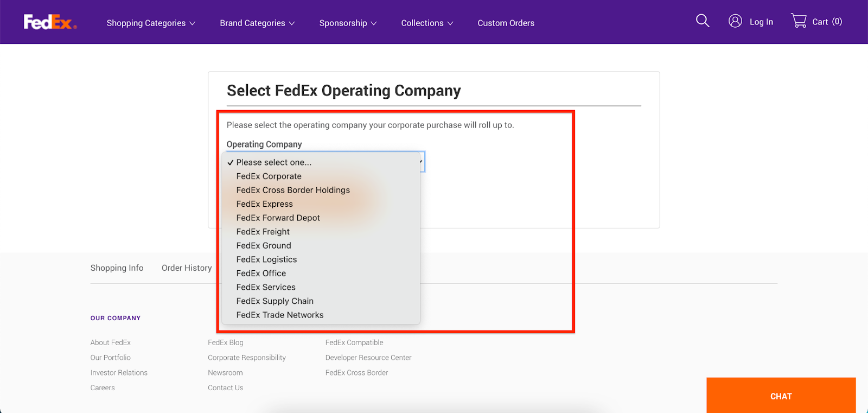Open the shopping cart icon

click(799, 21)
